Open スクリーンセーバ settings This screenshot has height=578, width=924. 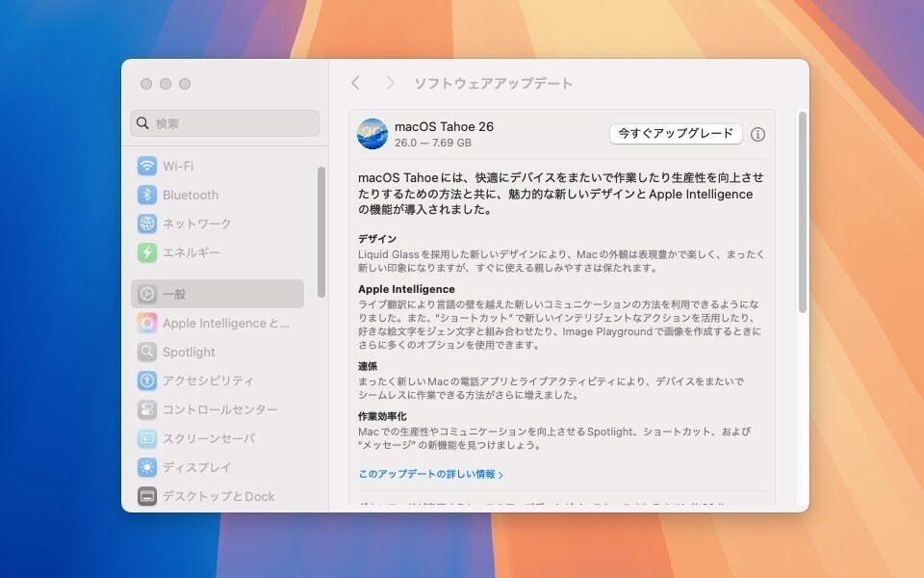point(209,438)
